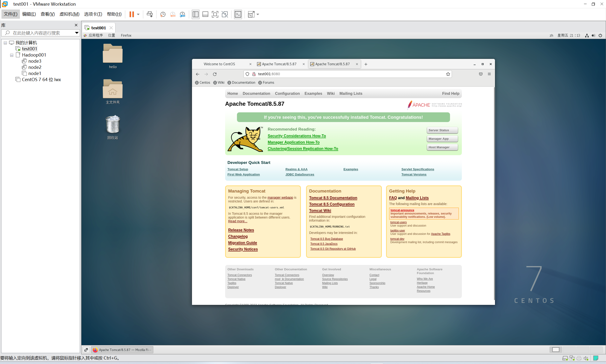Switch to the Welcome to CentOS tab
The width and height of the screenshot is (606, 364).
[x=219, y=64]
